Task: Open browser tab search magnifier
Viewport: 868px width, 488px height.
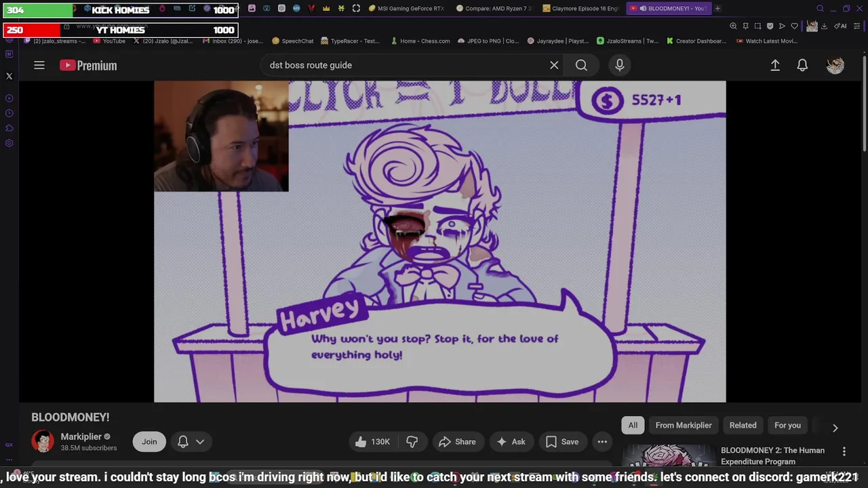Action: pos(820,8)
